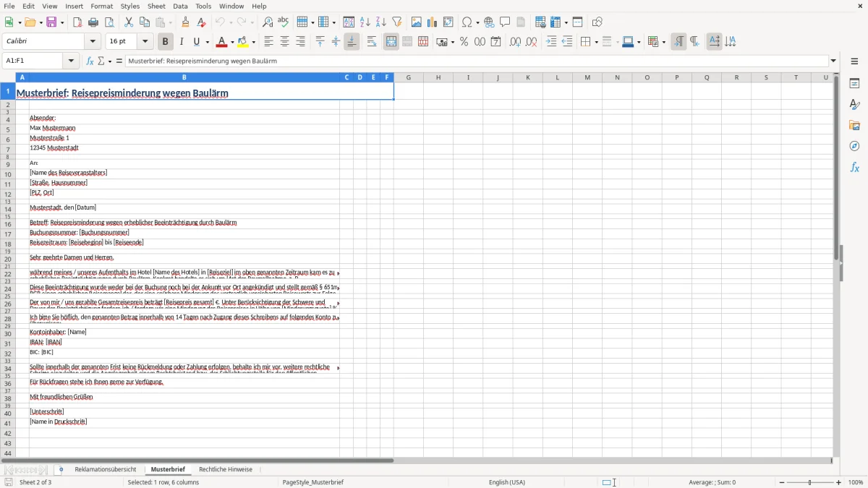Toggle Bold formatting
The height and width of the screenshot is (488, 868).
click(165, 42)
